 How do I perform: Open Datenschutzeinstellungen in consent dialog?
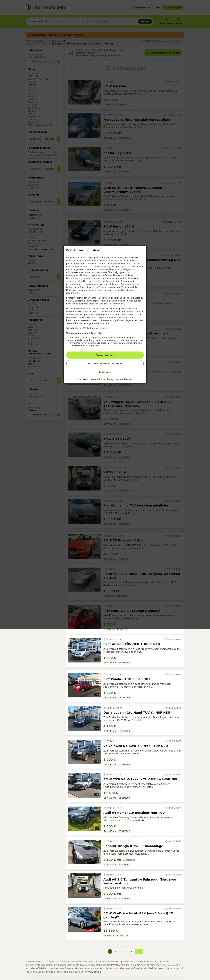pos(105,364)
